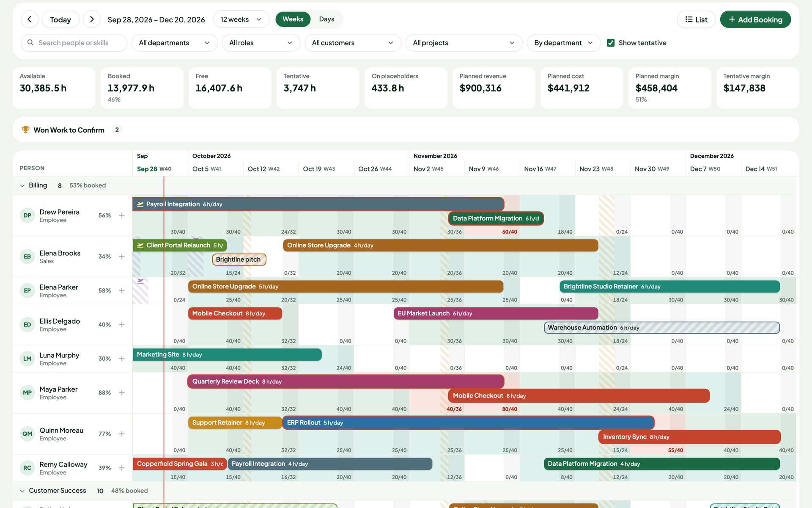Viewport: 812px width, 508px height.
Task: Click time-off icon in Elena Parker's row
Action: coord(140,281)
